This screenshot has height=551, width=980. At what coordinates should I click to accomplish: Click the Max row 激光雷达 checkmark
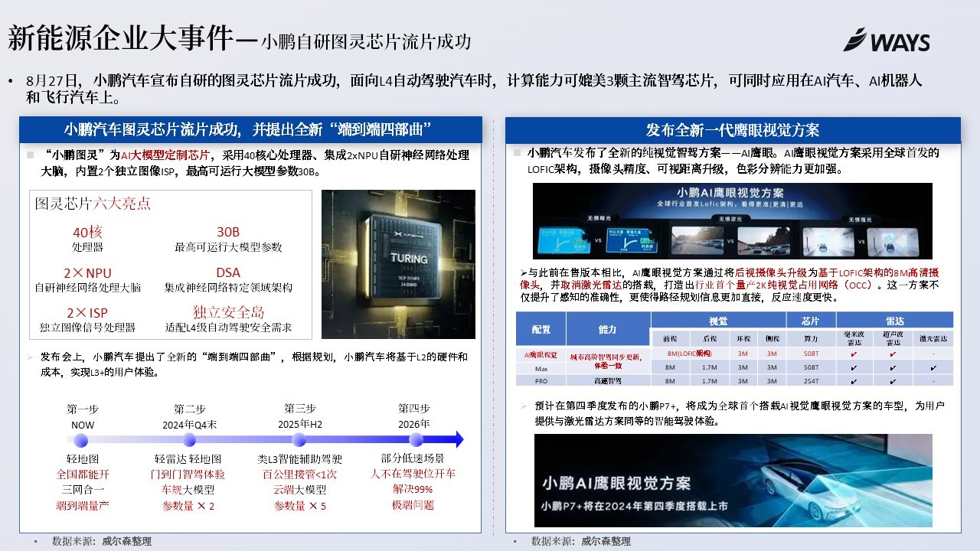click(933, 368)
